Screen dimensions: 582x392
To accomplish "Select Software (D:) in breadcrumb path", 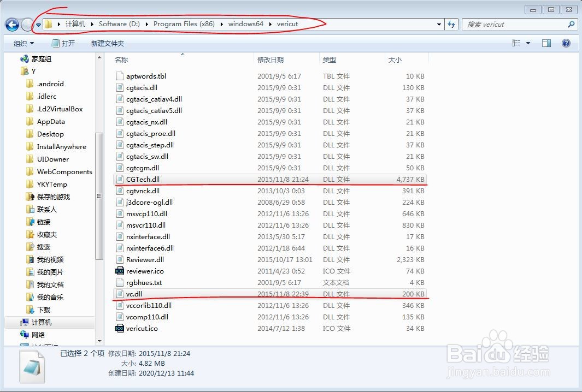I will click(x=119, y=24).
